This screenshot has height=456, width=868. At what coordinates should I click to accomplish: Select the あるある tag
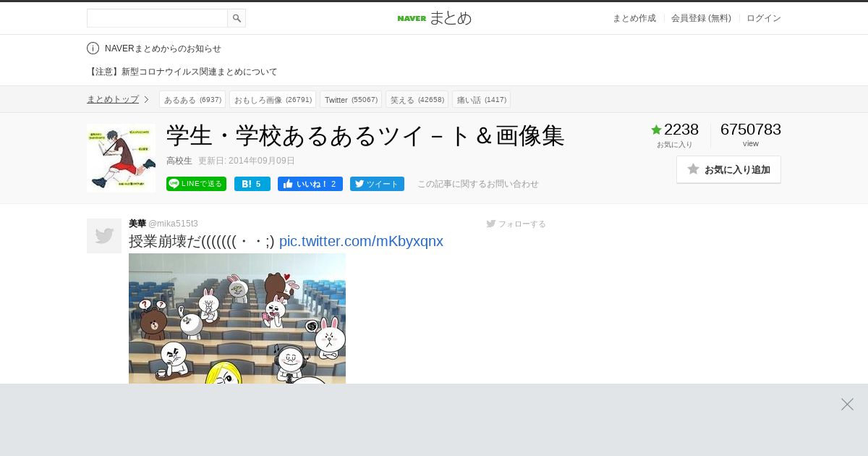(x=192, y=99)
